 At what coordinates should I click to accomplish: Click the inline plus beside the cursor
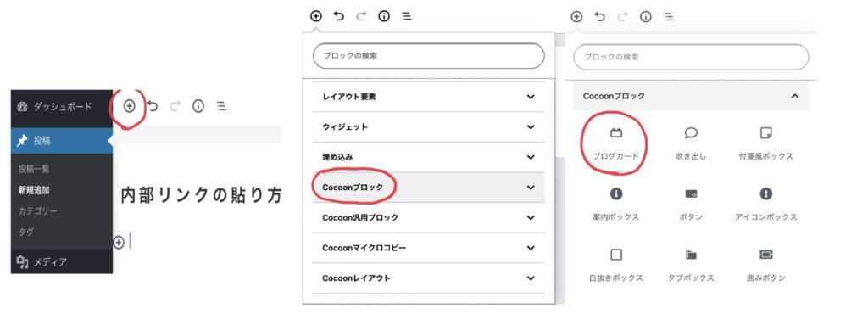click(119, 242)
